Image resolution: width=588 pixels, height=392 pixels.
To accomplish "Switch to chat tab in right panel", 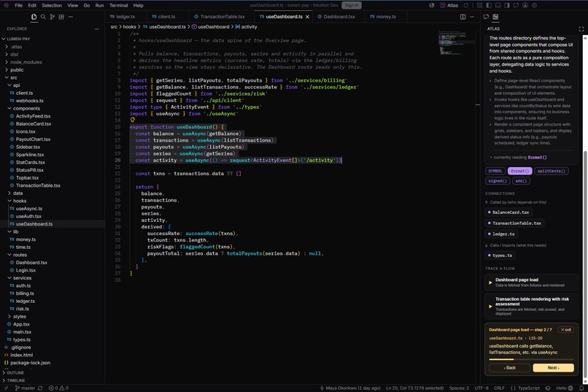I will (x=486, y=17).
